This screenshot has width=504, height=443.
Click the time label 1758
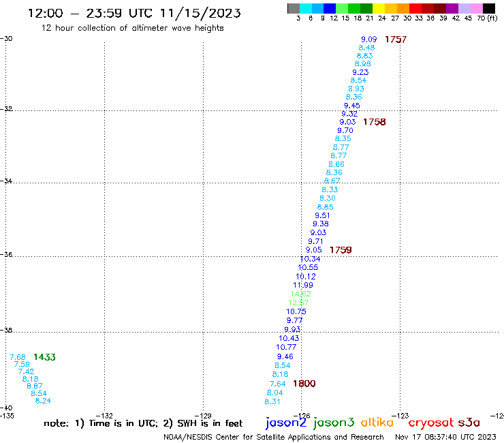point(375,122)
